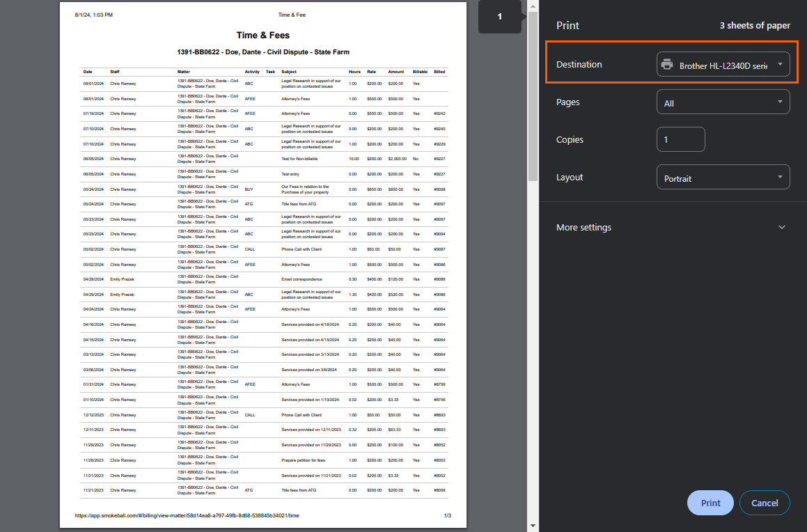
Task: Click the '07/19/2024' date cell
Action: click(94, 114)
